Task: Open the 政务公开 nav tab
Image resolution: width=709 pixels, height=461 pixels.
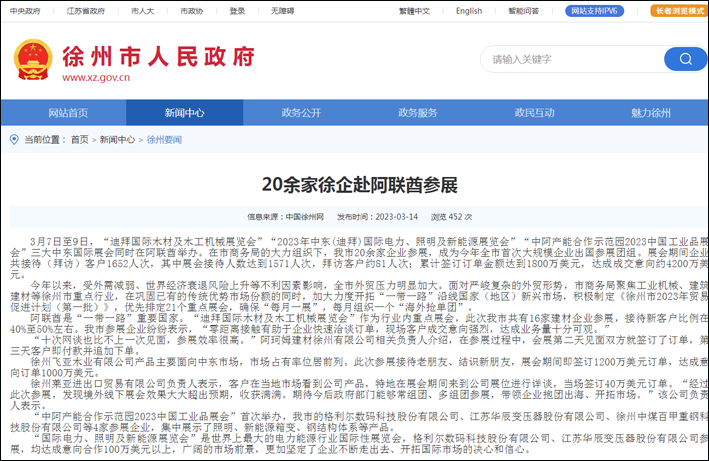Action: click(x=301, y=113)
